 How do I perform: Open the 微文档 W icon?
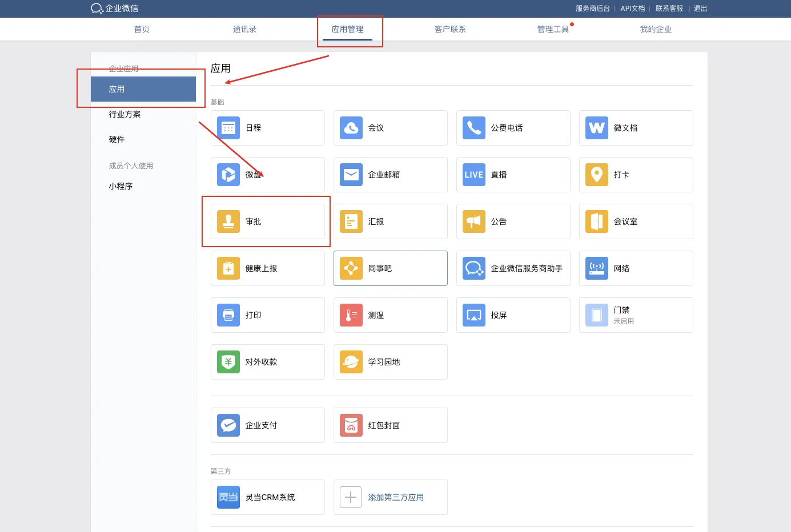tap(597, 128)
